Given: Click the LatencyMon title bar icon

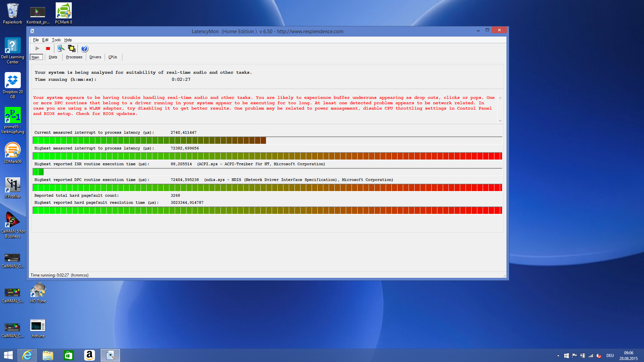Looking at the screenshot, I should click(33, 31).
